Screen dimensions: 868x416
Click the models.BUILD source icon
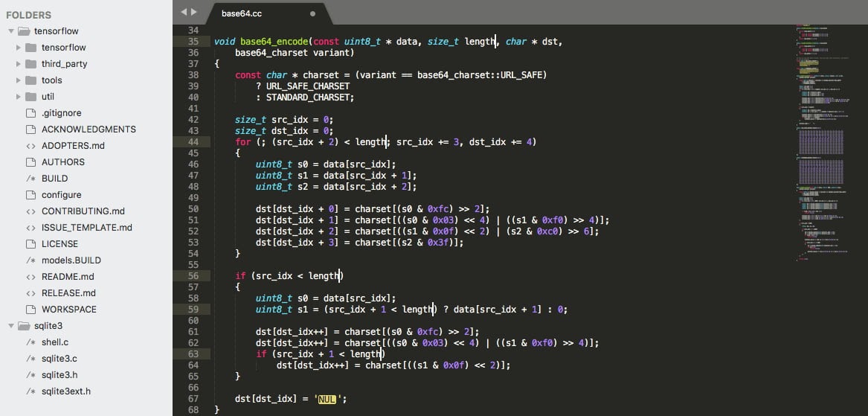coord(31,260)
